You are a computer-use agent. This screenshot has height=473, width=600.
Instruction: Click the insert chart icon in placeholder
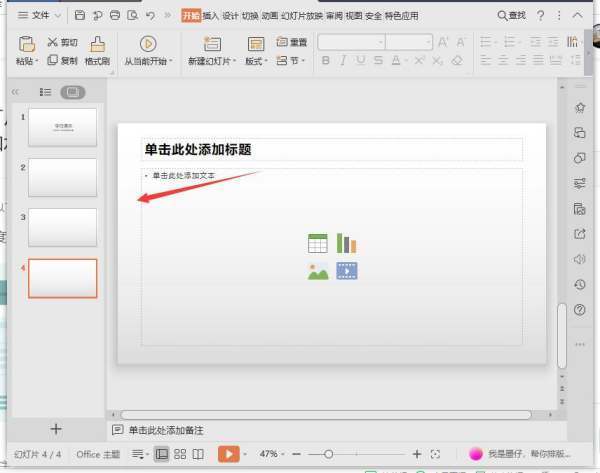[x=346, y=244]
